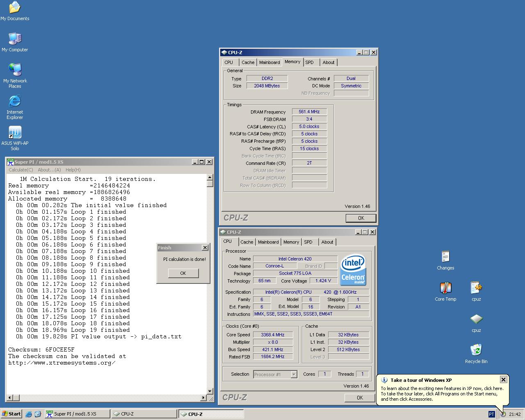
Task: Open Help(H) menu in Super PI
Action: [x=73, y=170]
